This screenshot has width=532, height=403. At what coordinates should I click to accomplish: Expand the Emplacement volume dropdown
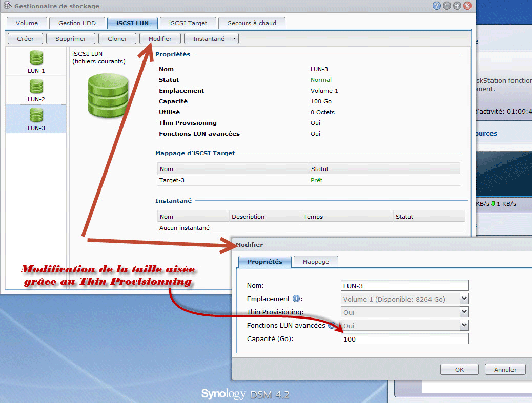[x=464, y=299]
